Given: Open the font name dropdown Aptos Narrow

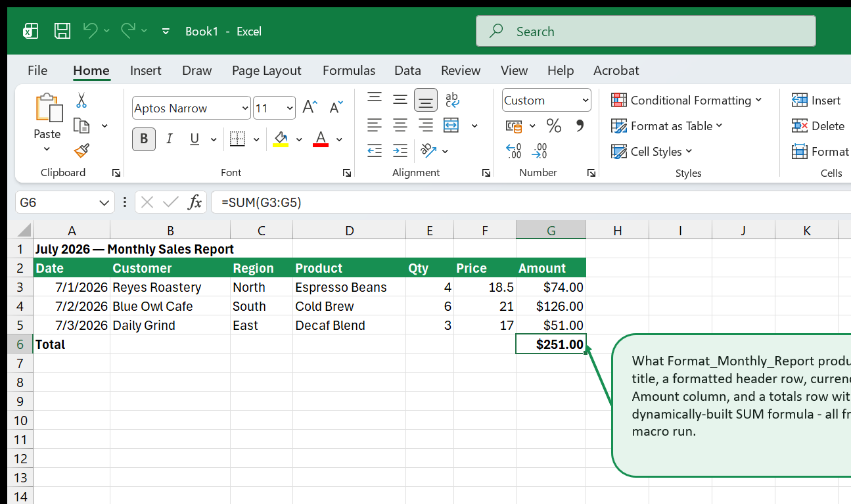Looking at the screenshot, I should click(245, 108).
